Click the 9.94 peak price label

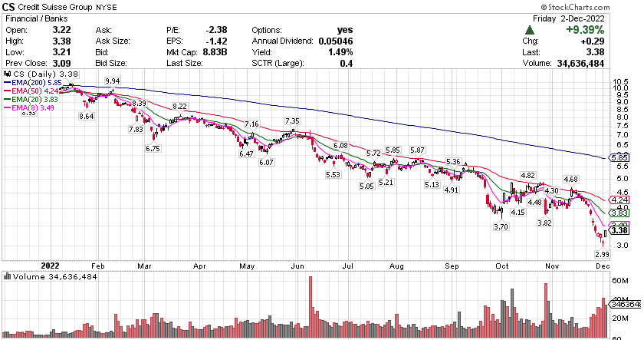[112, 81]
